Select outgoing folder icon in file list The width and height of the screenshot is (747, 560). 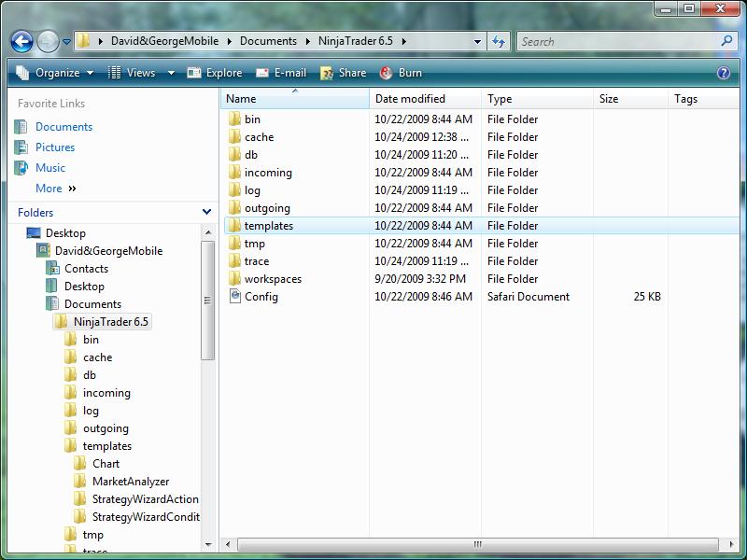click(x=234, y=207)
